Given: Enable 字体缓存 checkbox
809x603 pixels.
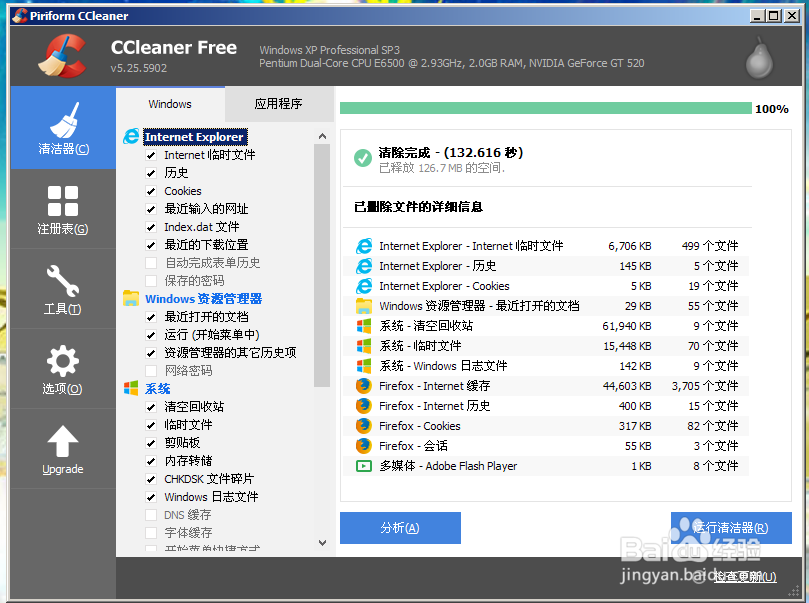Looking at the screenshot, I should [x=151, y=533].
